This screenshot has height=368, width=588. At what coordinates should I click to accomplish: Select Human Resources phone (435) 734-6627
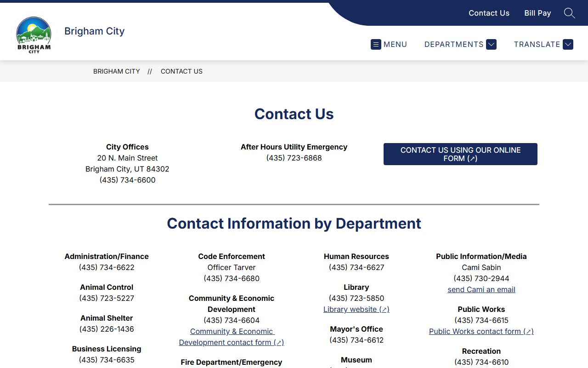click(356, 267)
